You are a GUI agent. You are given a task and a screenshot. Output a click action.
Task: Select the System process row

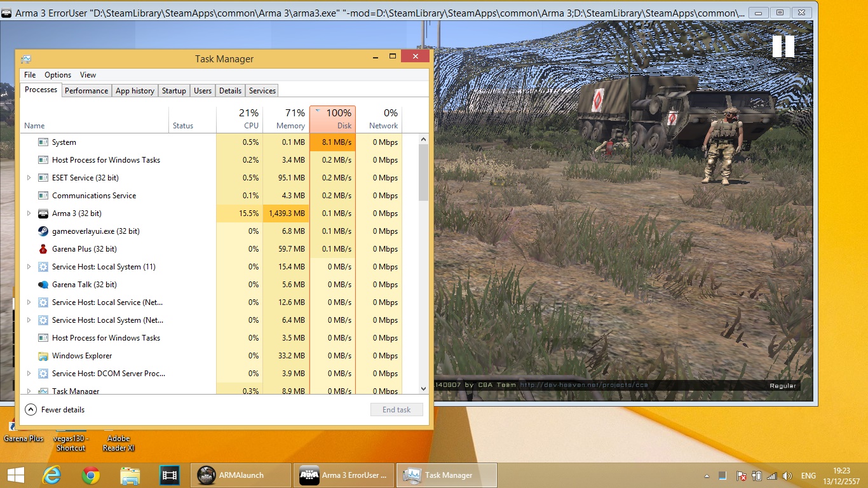pos(220,142)
